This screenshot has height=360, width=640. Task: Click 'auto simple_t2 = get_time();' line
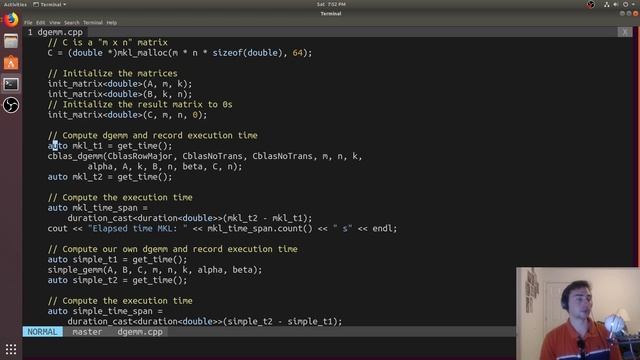click(x=118, y=280)
